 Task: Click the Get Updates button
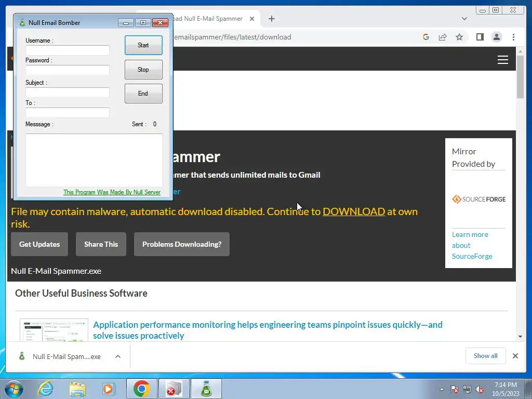click(39, 244)
